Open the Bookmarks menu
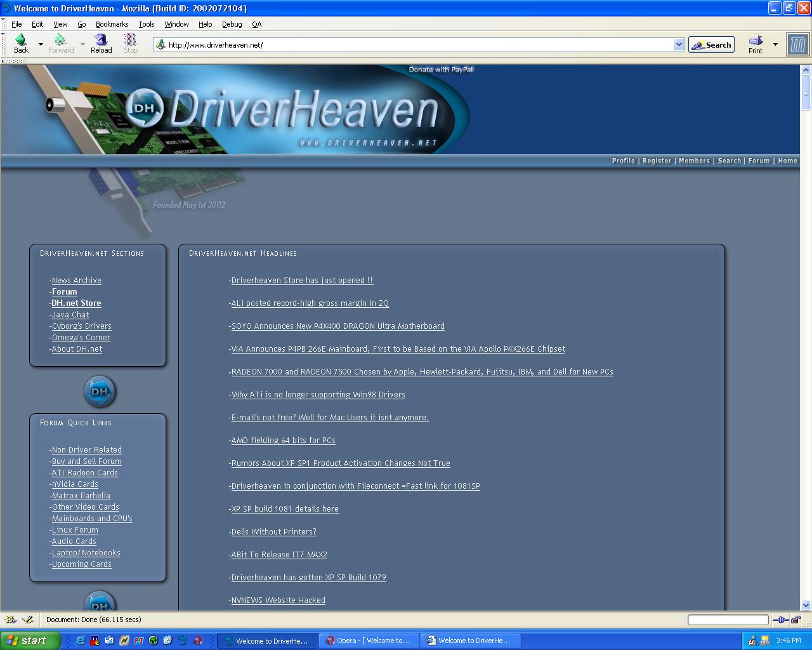812x650 pixels. (112, 24)
